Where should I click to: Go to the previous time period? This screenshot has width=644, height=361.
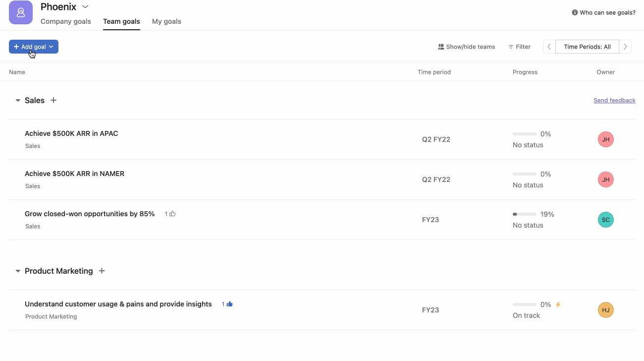click(548, 46)
